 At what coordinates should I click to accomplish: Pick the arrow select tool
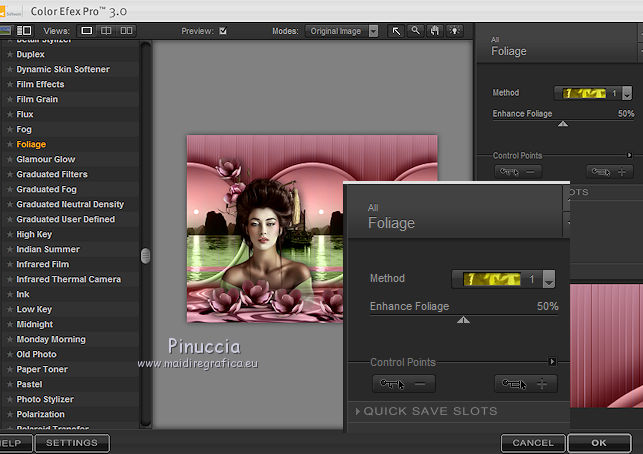click(397, 31)
